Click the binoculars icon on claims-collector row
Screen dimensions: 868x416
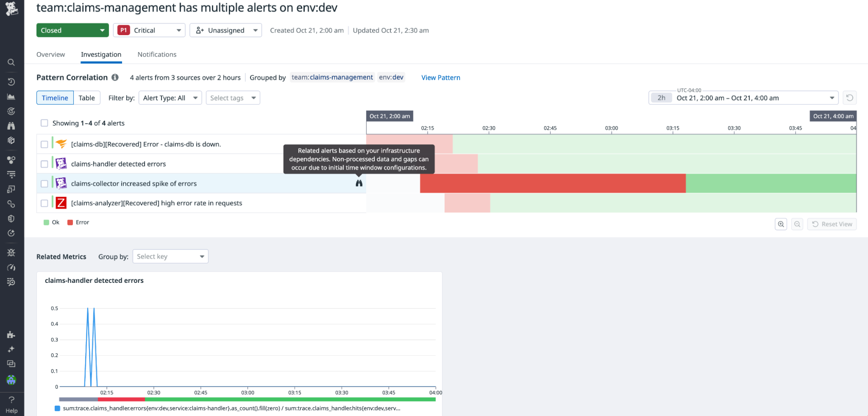[x=359, y=183]
